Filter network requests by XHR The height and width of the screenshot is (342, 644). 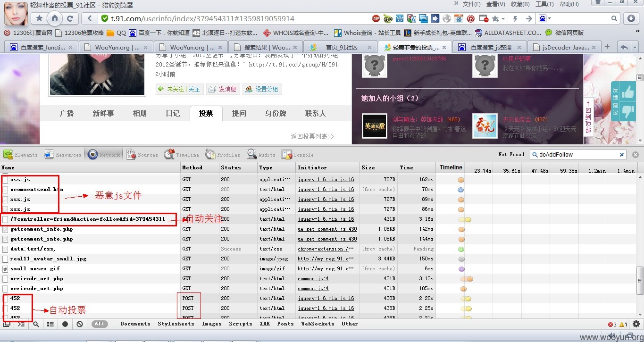(x=265, y=324)
